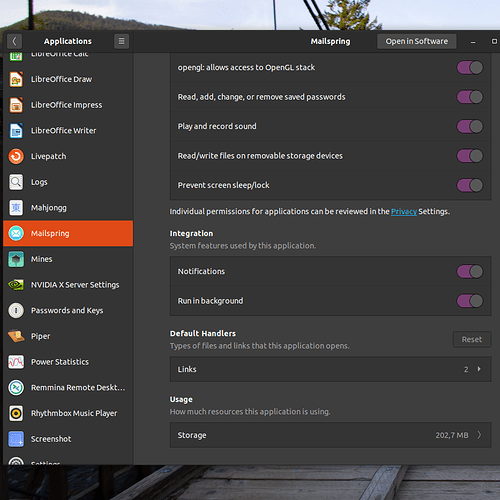Screen dimensions: 500x500
Task: Click Open in Software button
Action: click(417, 41)
